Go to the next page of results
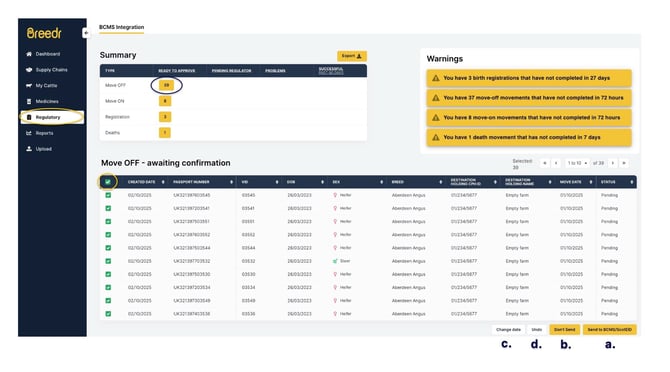Screen dimensions: 670x372 613,163
